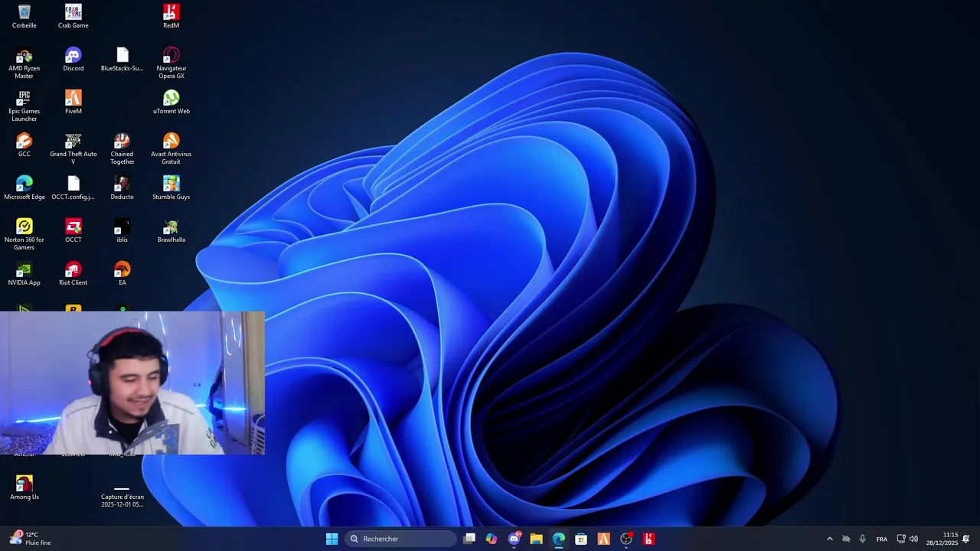
Task: Click the Rechercher taskbar search box
Action: tap(400, 539)
